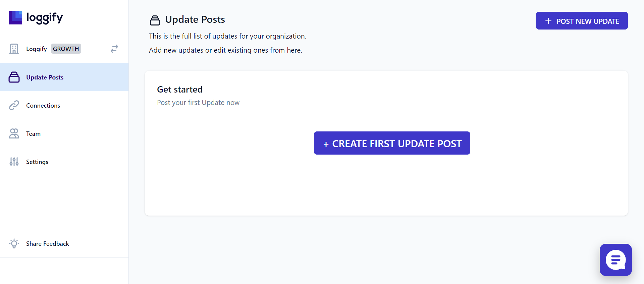Click the Update Posts sidebar icon
The width and height of the screenshot is (644, 284).
coord(14,77)
